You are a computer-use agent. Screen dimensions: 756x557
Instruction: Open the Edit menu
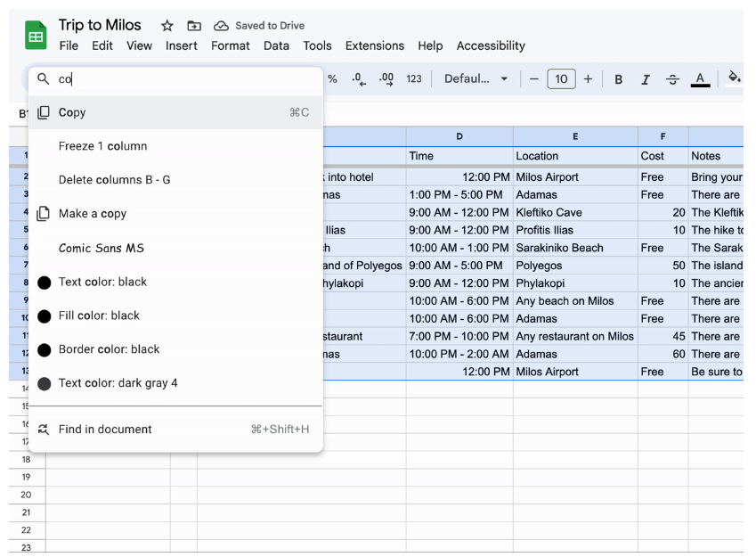pyautogui.click(x=102, y=45)
